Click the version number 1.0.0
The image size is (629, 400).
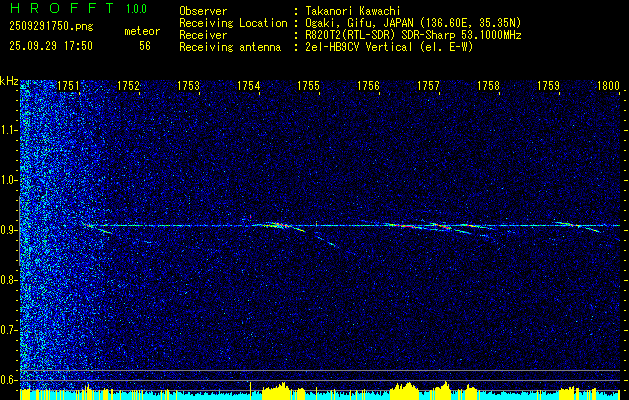point(136,8)
